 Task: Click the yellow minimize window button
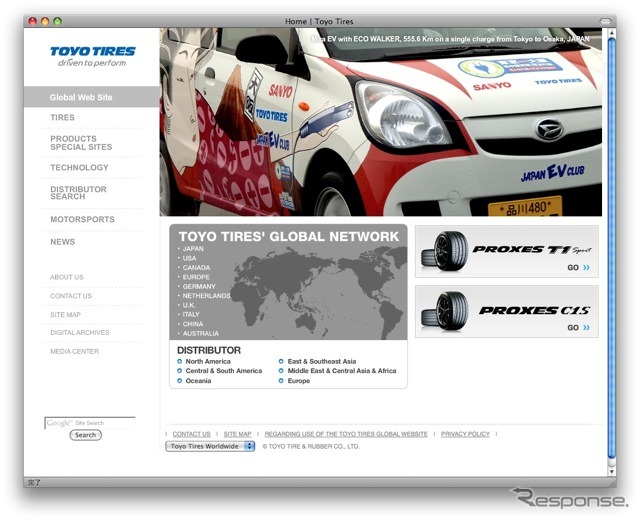pyautogui.click(x=45, y=21)
